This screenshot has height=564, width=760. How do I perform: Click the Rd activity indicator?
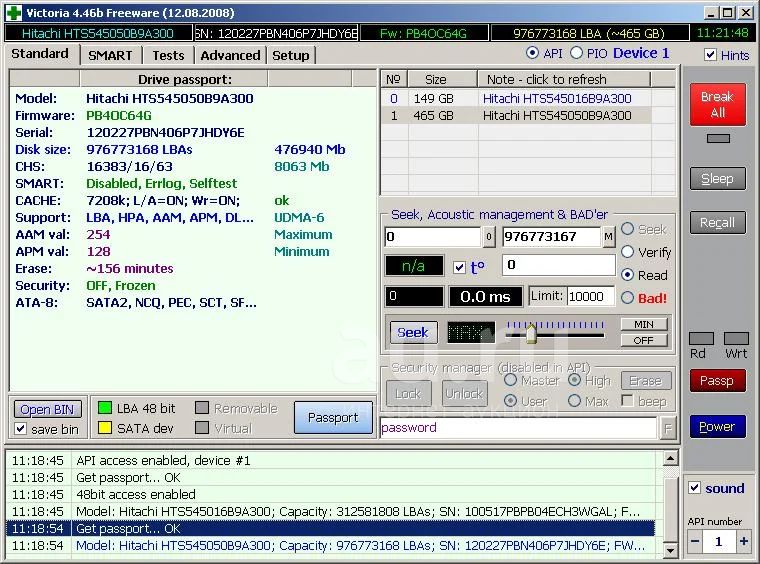[701, 338]
